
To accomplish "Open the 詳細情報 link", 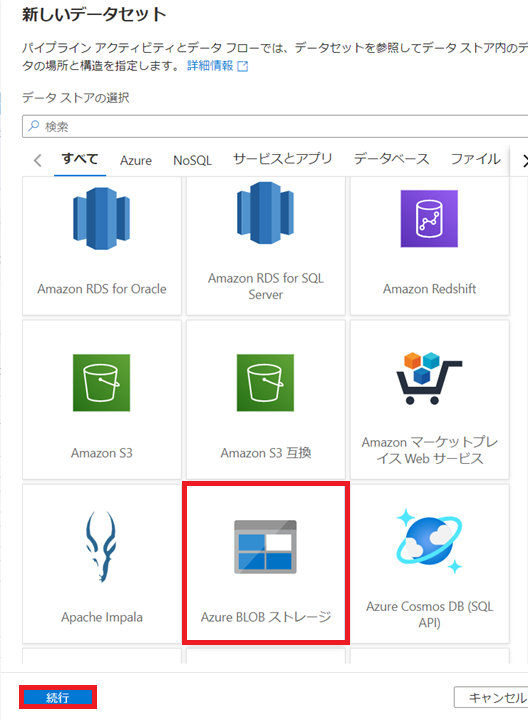I will click(210, 66).
